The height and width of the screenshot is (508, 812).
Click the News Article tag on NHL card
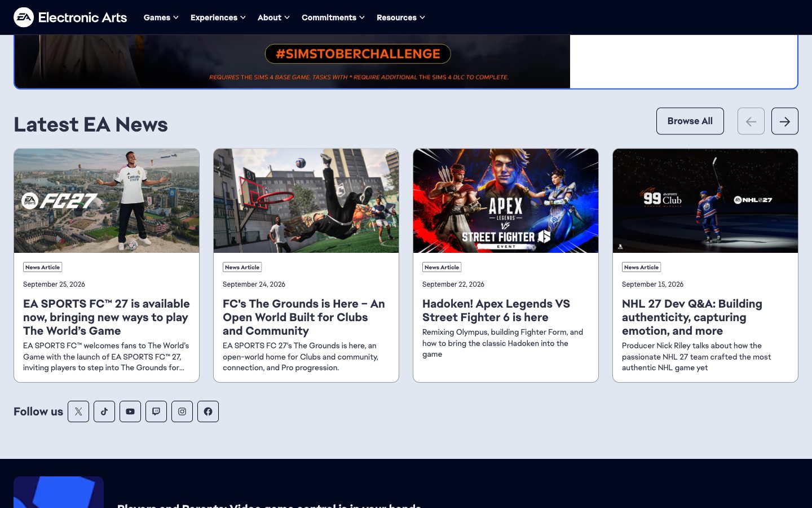[x=642, y=268]
